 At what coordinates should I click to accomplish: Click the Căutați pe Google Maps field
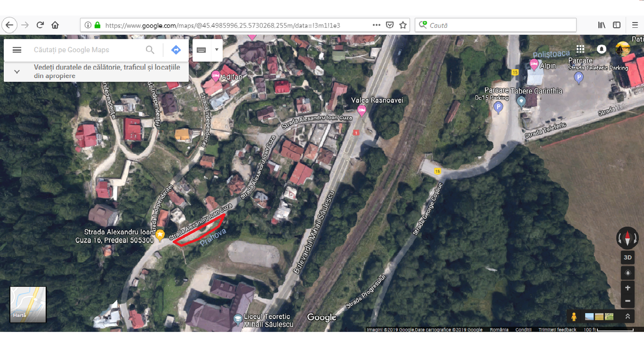[86, 50]
